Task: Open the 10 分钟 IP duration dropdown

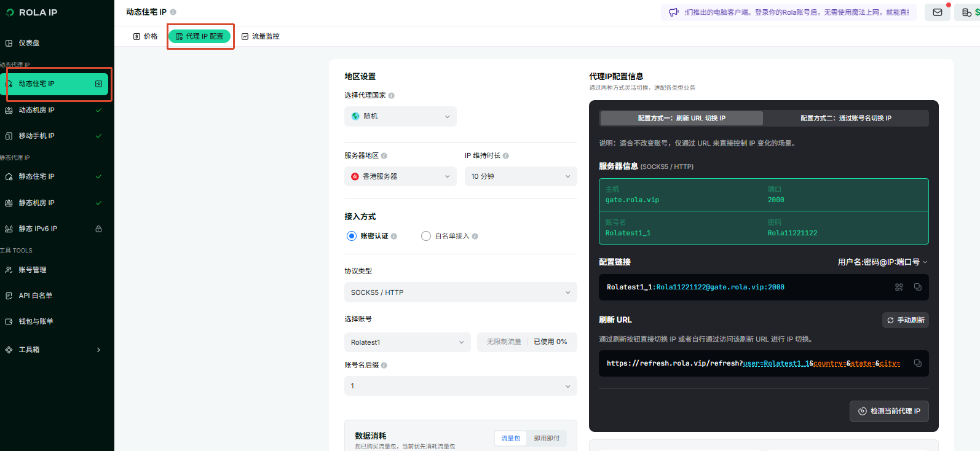Action: (521, 176)
